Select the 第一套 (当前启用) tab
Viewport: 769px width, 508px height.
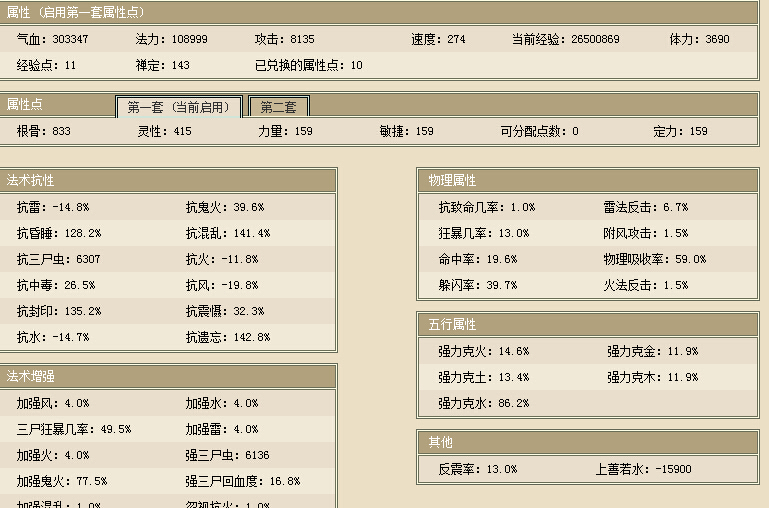178,107
